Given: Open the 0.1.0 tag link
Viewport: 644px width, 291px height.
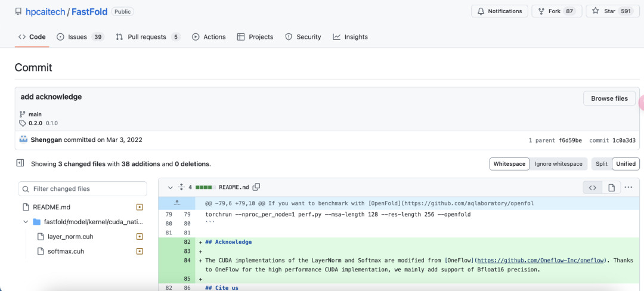Looking at the screenshot, I should point(52,123).
